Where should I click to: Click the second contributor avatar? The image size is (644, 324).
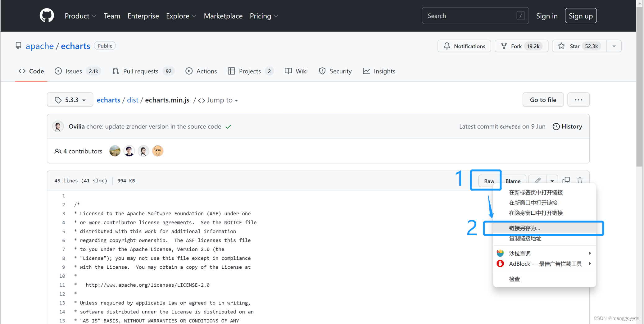pos(129,151)
